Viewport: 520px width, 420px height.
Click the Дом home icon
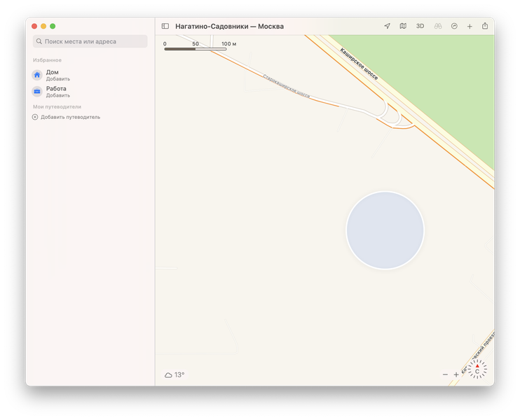pyautogui.click(x=37, y=75)
